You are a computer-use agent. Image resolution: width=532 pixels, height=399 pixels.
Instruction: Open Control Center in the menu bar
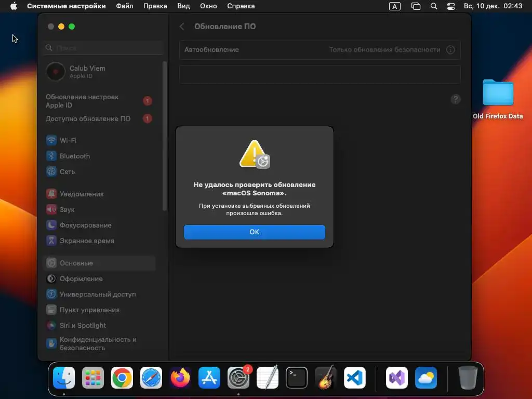[451, 6]
